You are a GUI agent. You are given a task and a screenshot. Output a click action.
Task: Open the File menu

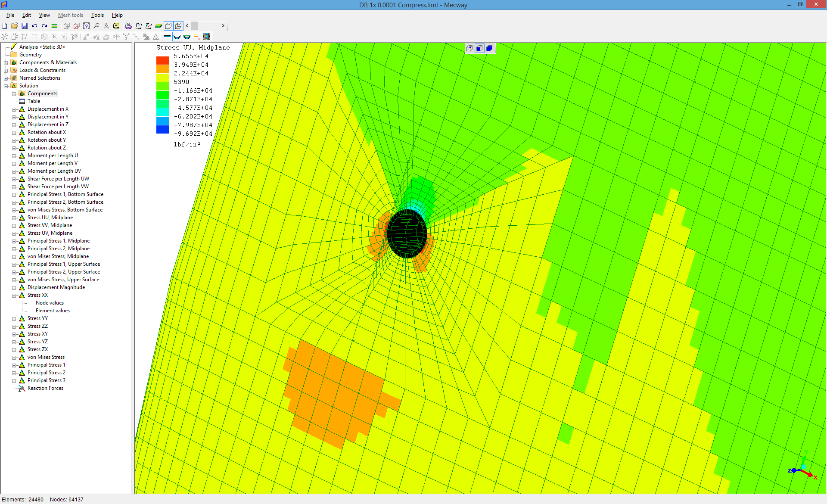pos(10,15)
